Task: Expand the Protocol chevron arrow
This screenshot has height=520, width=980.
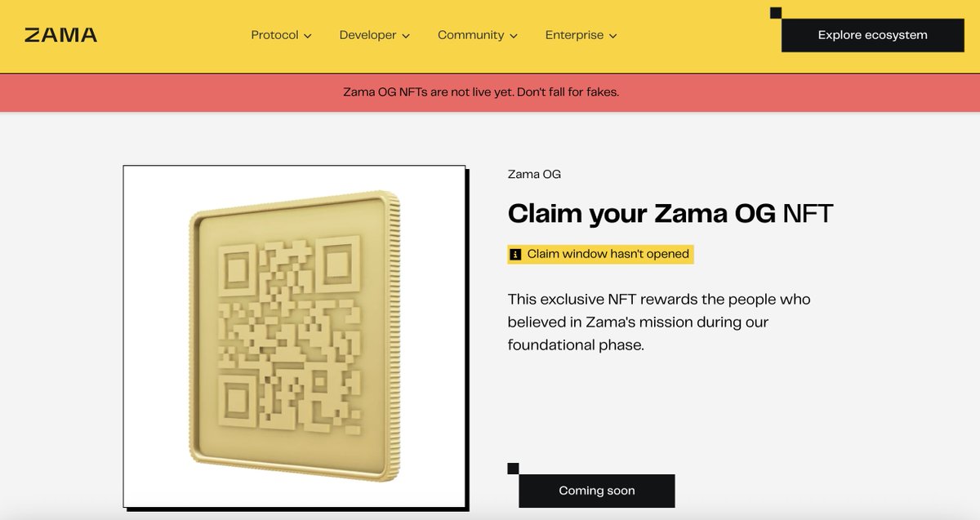Action: coord(308,36)
